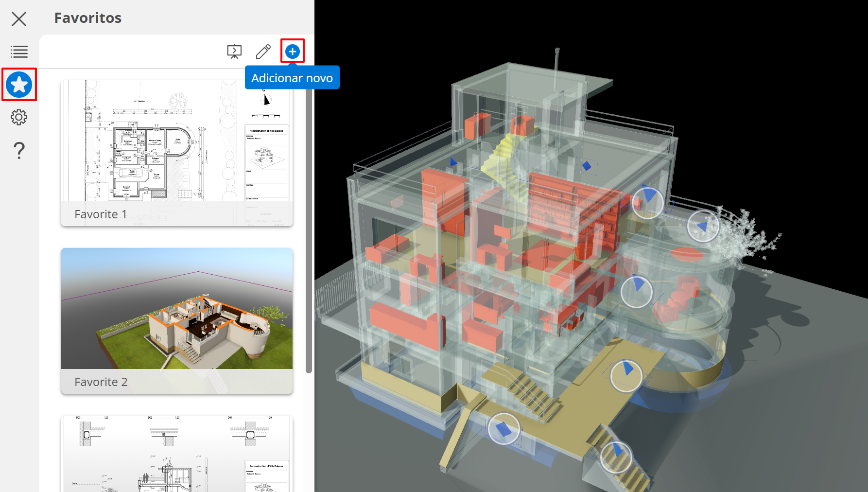
Task: Select the camera marker under the front staircase
Action: [504, 429]
